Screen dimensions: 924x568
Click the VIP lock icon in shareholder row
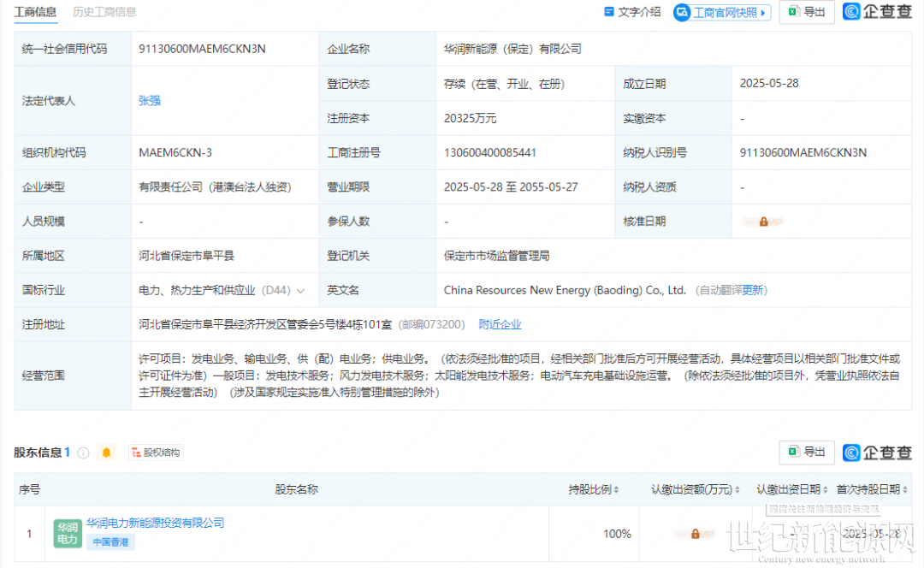696,534
